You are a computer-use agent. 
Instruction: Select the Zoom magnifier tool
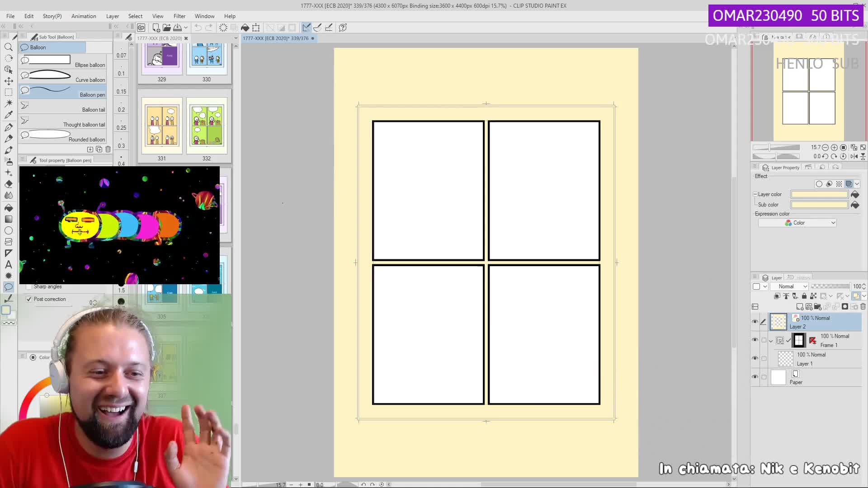point(8,47)
